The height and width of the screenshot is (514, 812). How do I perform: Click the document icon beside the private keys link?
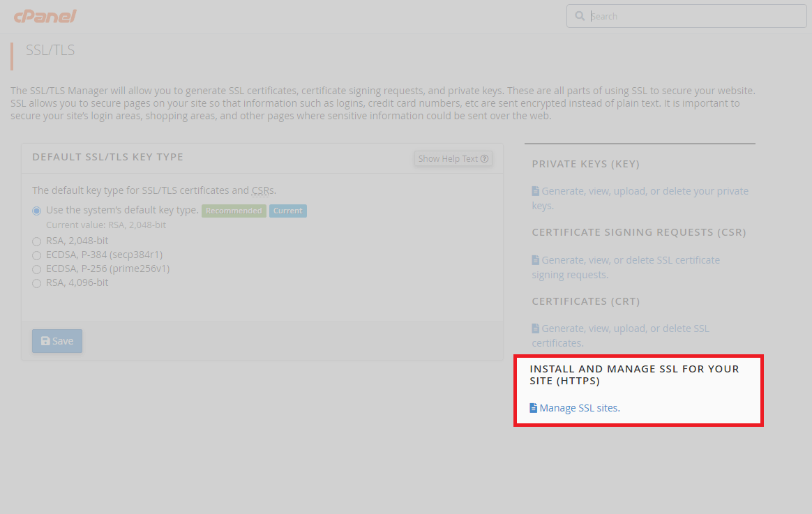534,190
